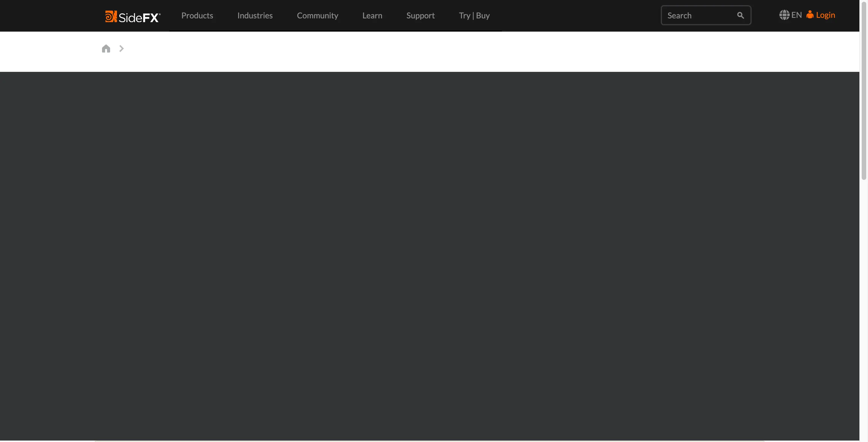Open the Industries menu
Viewport: 868px width, 442px height.
[255, 16]
